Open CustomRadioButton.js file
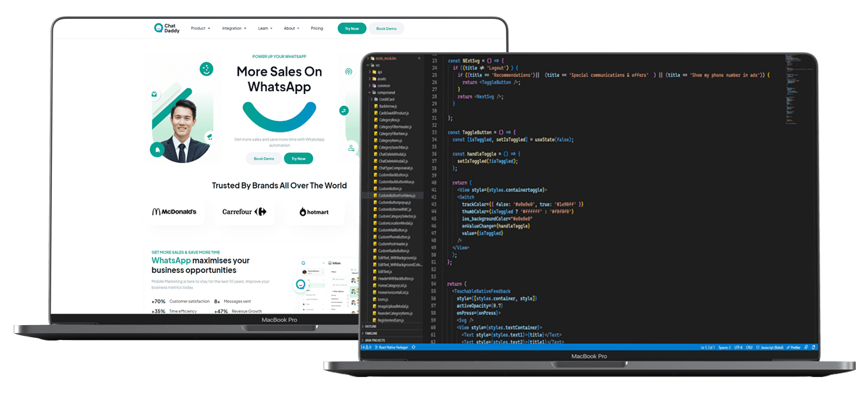This screenshot has width=868, height=396. [x=393, y=251]
